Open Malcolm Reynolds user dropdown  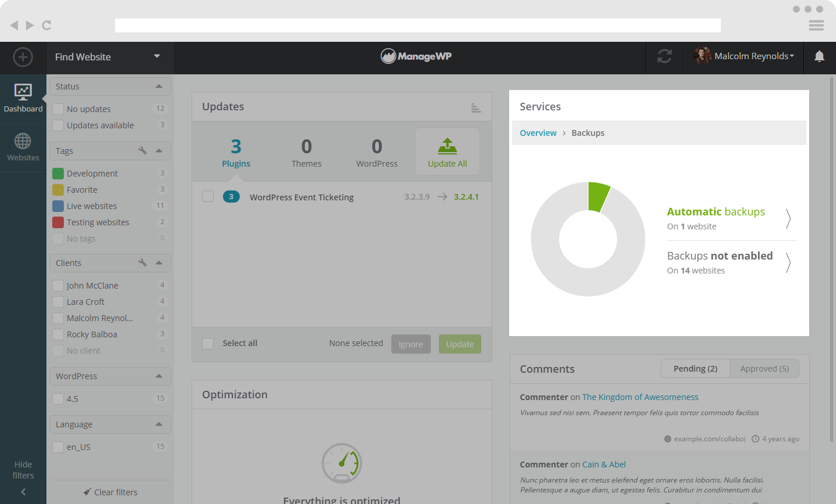coord(754,56)
